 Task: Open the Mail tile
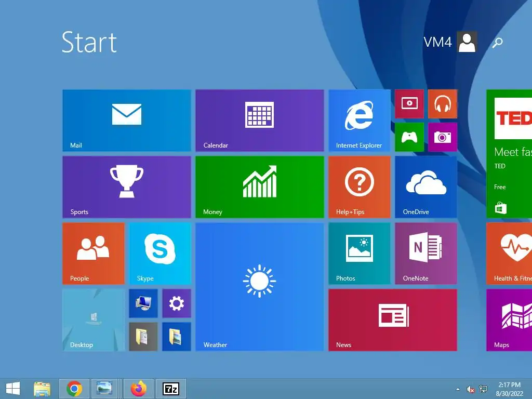127,121
